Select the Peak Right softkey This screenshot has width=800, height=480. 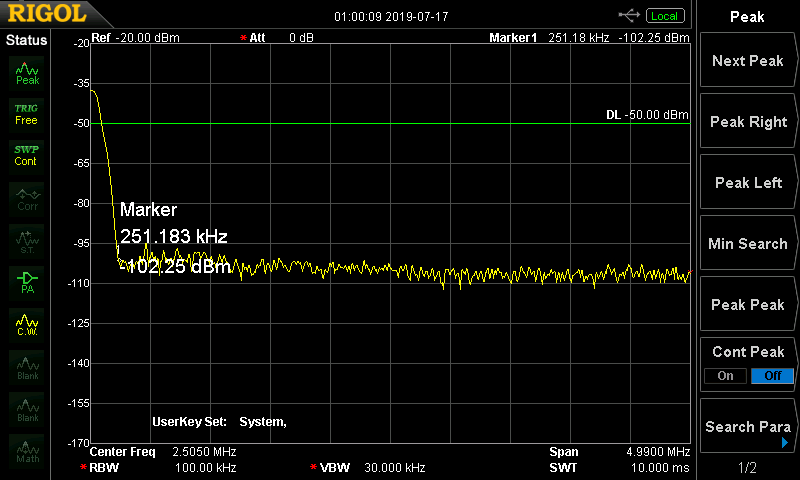click(x=748, y=121)
